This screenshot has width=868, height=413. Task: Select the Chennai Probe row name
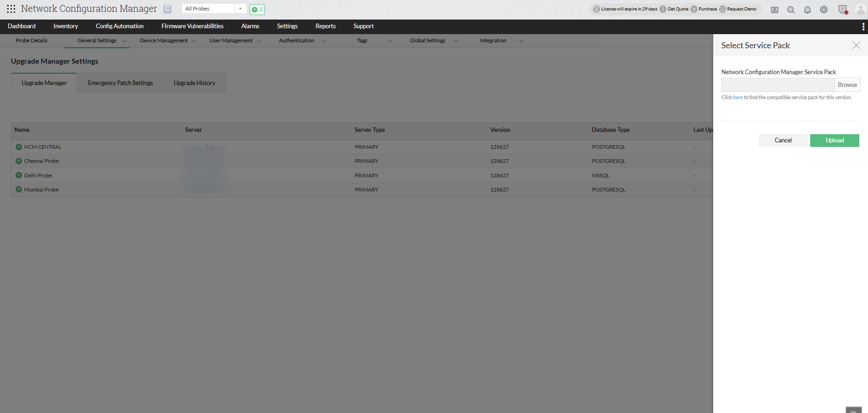point(41,161)
